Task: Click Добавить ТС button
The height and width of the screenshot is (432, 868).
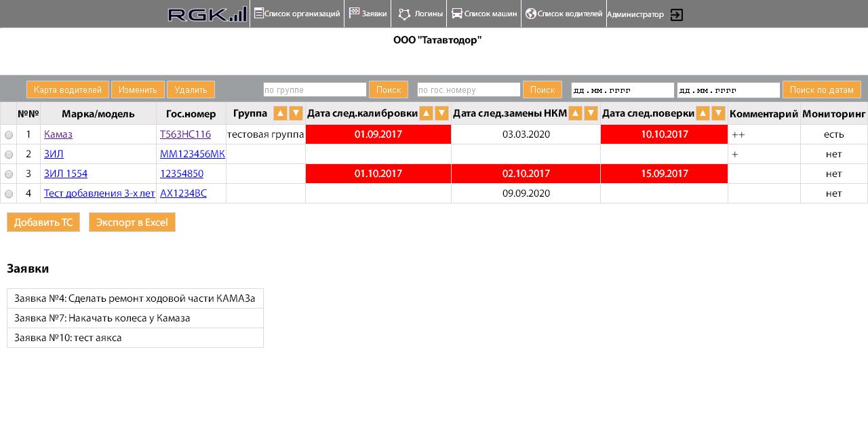Action: (43, 222)
